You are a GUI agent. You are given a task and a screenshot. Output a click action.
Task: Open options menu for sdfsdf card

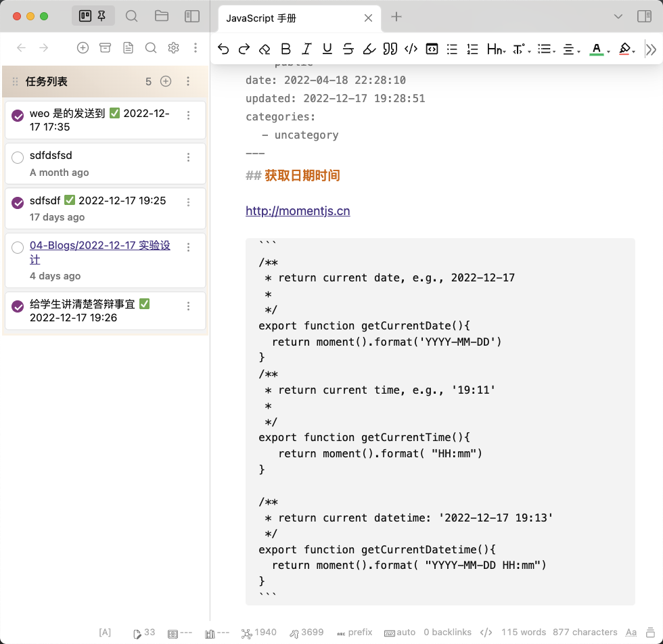coord(188,202)
